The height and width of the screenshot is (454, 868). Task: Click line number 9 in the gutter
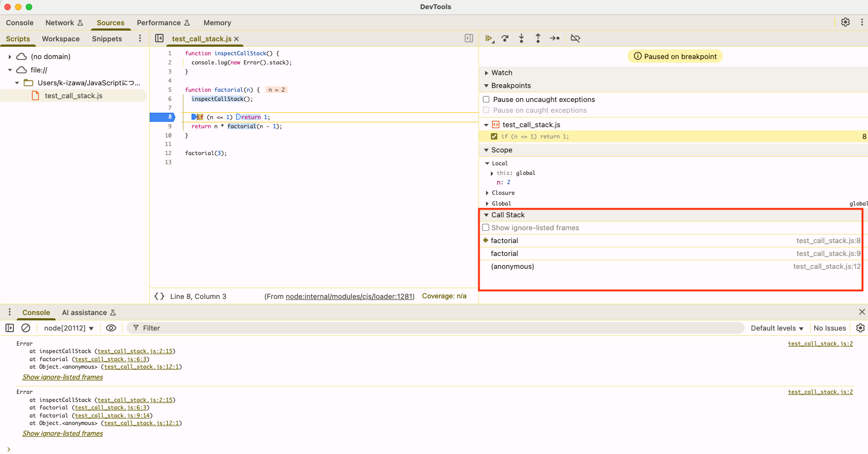(x=170, y=126)
